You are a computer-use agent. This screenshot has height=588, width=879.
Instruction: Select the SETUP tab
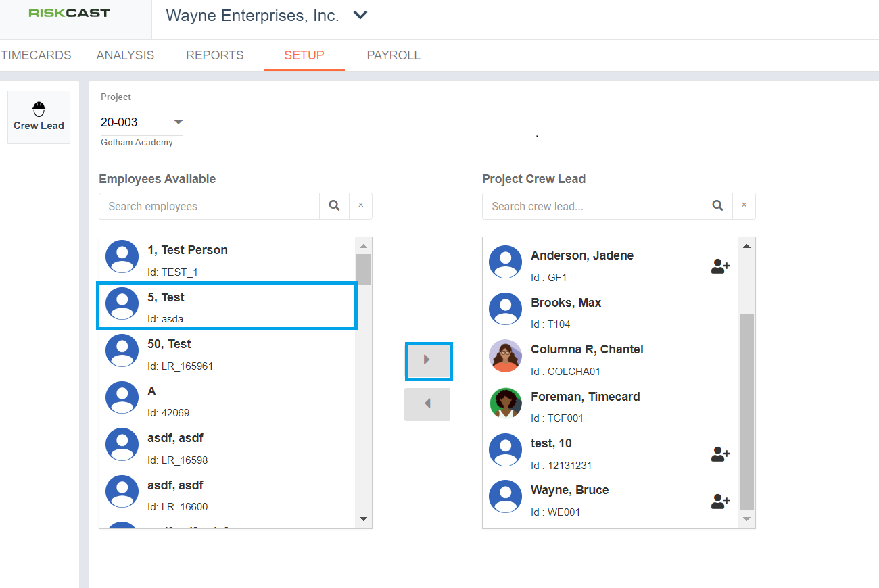pos(304,55)
